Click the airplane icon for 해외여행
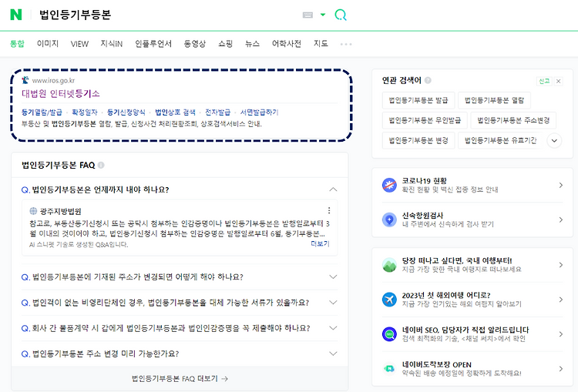 [389, 300]
